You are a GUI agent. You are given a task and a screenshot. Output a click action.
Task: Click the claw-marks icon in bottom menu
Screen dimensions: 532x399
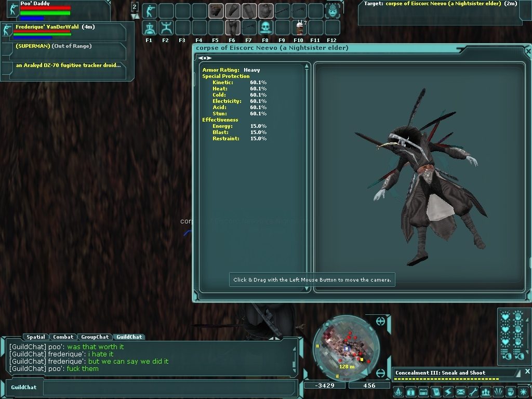click(498, 392)
